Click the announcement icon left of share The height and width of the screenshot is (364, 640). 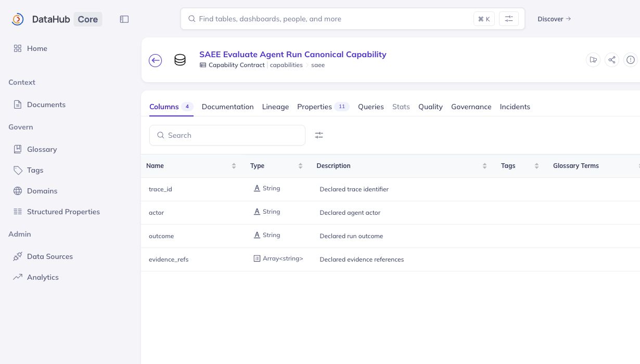pyautogui.click(x=593, y=60)
